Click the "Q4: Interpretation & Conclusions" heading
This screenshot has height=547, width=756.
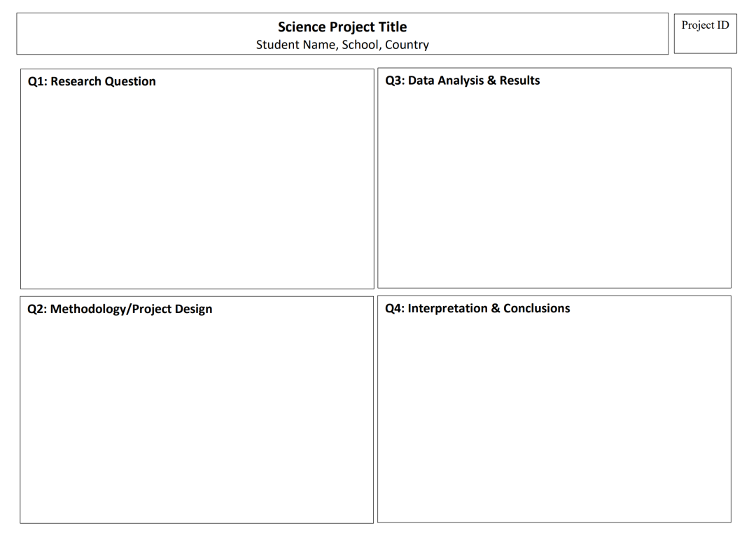[477, 308]
